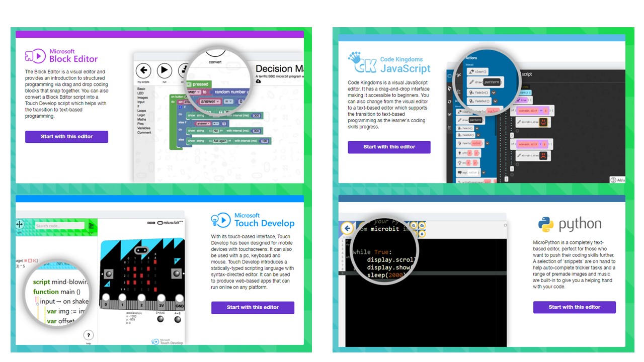Click the small Touch Develop watermark logo
644x362 pixels.
(x=168, y=341)
